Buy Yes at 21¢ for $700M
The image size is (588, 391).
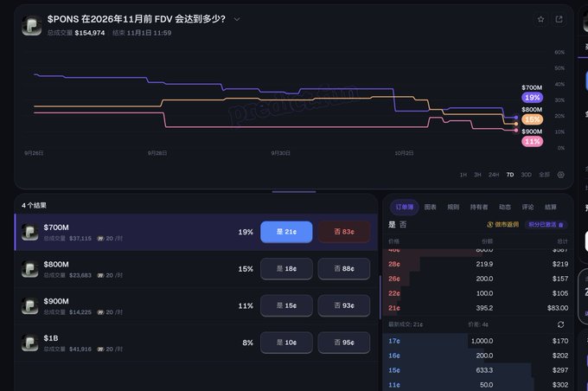click(x=286, y=232)
